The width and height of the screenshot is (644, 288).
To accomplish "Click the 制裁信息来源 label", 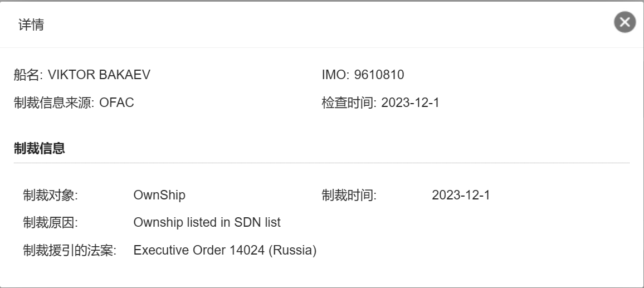I will (x=55, y=103).
